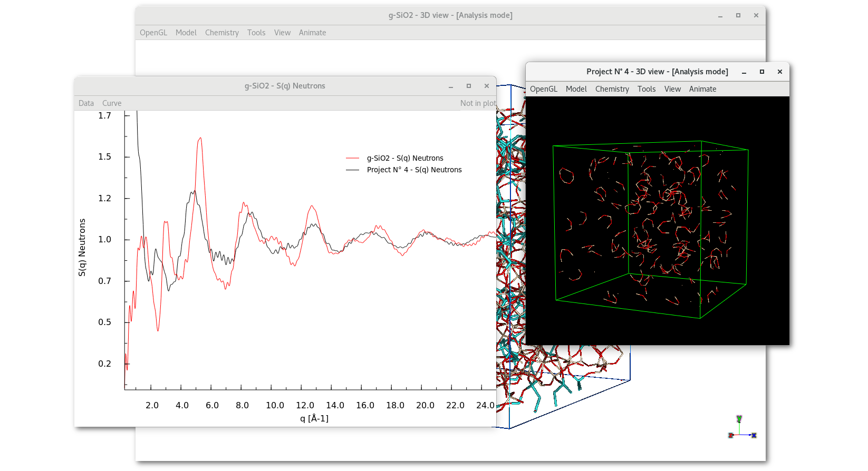The width and height of the screenshot is (868, 471).
Task: Open Curve menu in S(q) Neutrons plot
Action: [x=111, y=103]
